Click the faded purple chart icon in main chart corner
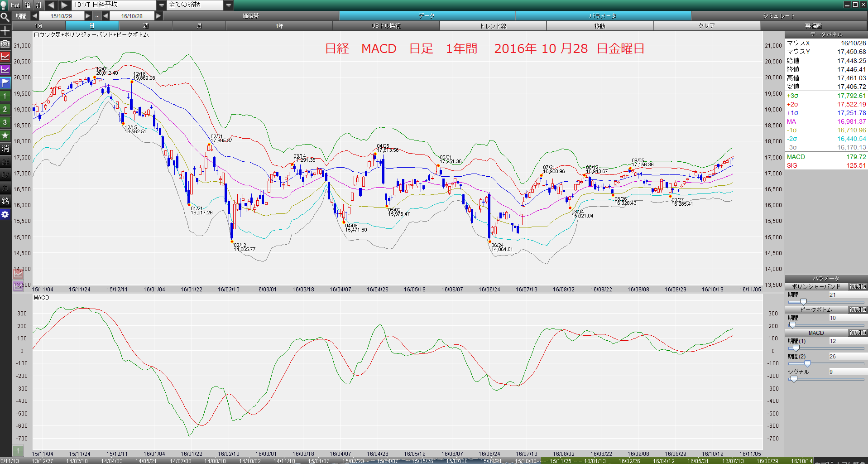This screenshot has height=464, width=868. click(x=18, y=286)
